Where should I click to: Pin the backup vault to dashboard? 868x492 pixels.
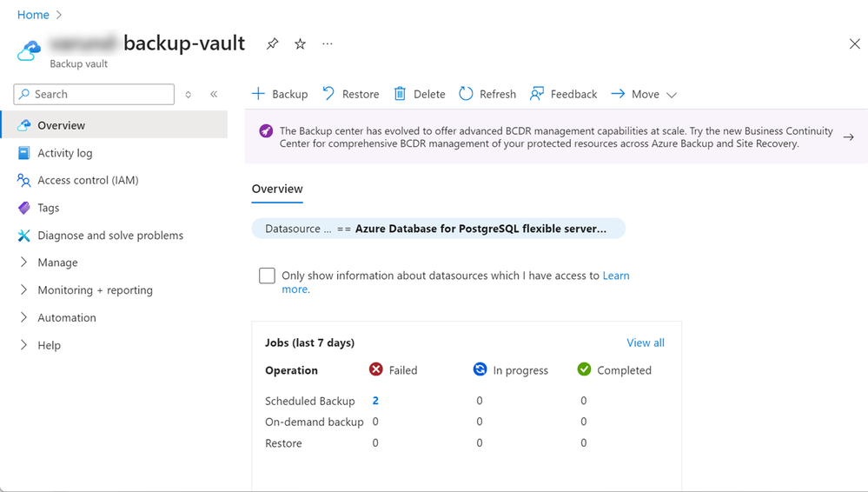point(272,43)
